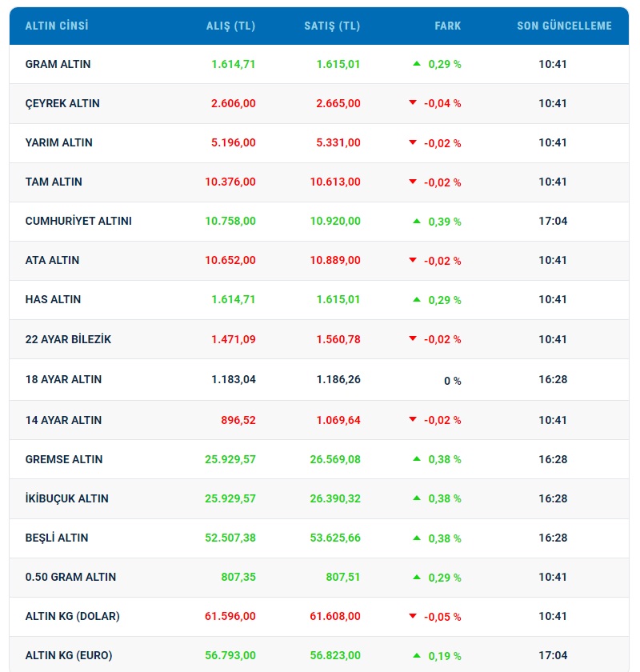The width and height of the screenshot is (640, 672).
Task: Click the ALIŞ (TL) column header
Action: tap(230, 26)
